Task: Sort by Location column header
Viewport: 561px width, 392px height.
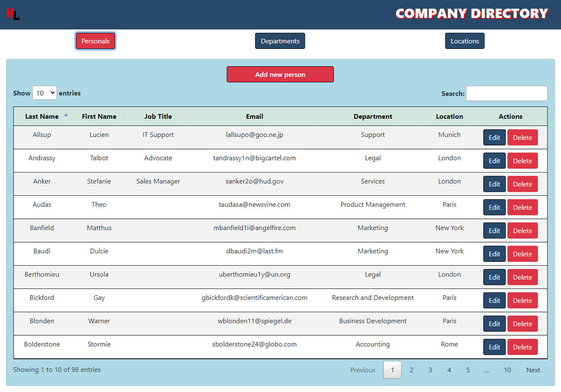Action: (449, 116)
